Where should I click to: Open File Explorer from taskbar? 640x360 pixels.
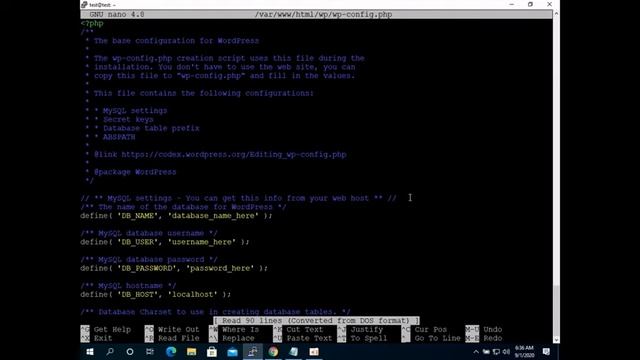tap(191, 351)
